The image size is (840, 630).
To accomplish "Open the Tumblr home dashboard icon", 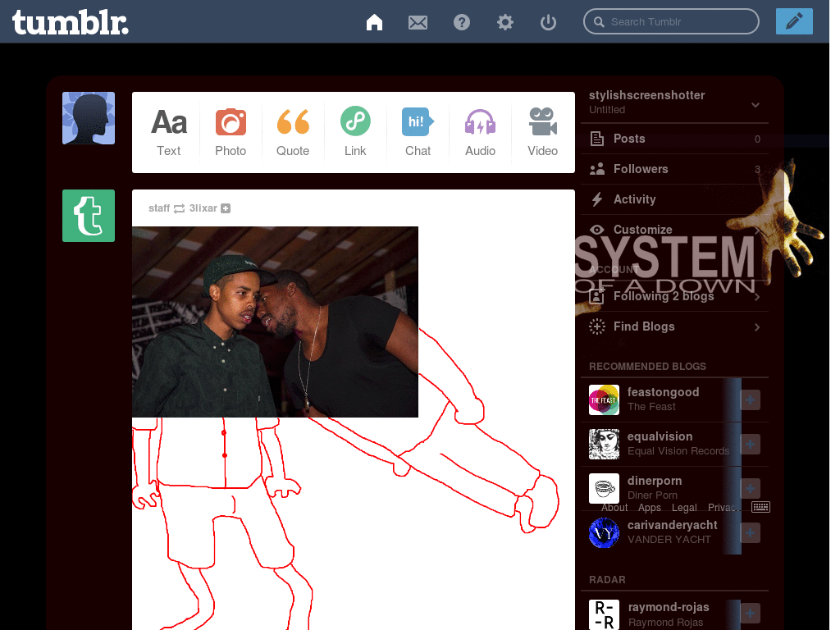I will (374, 22).
